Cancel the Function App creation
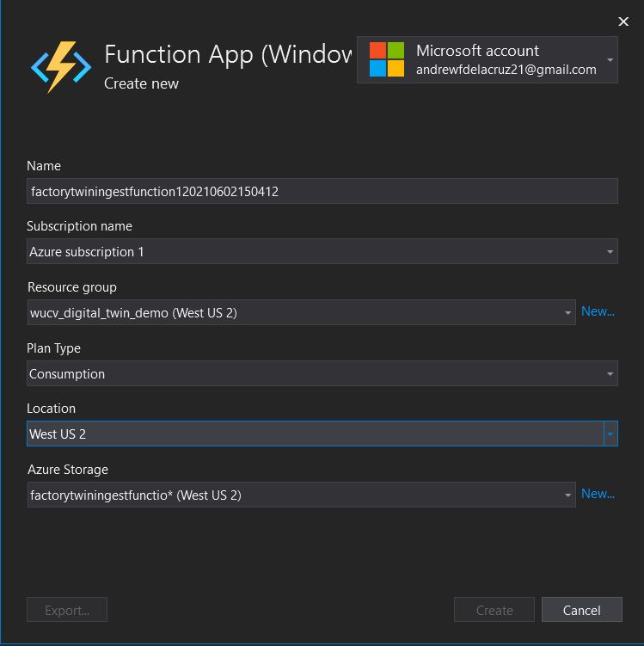Image resolution: width=644 pixels, height=646 pixels. click(582, 610)
